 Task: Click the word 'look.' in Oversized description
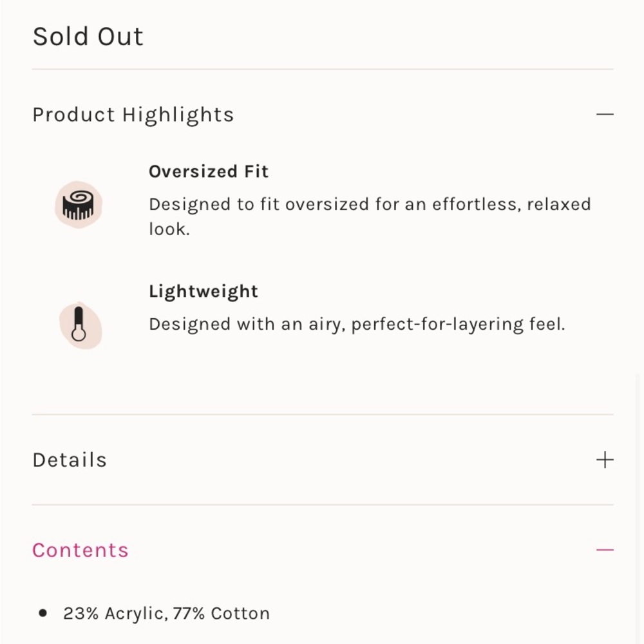coord(169,229)
